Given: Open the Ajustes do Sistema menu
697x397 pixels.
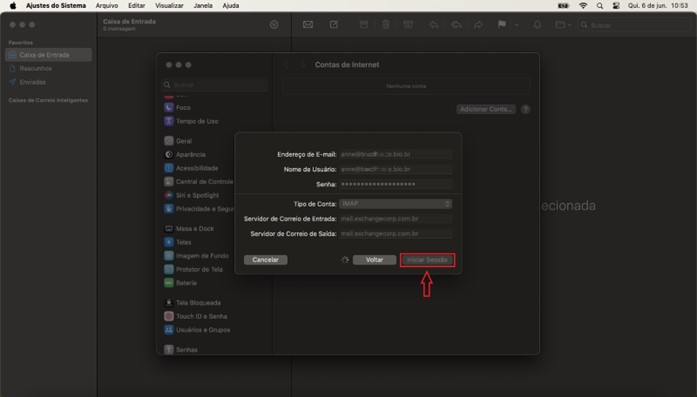Looking at the screenshot, I should click(56, 6).
